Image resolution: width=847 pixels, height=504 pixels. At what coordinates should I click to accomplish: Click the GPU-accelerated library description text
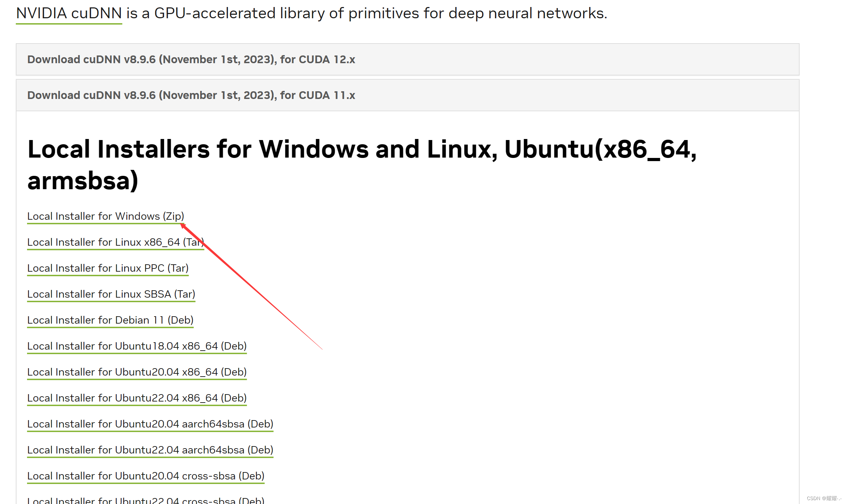pos(367,13)
